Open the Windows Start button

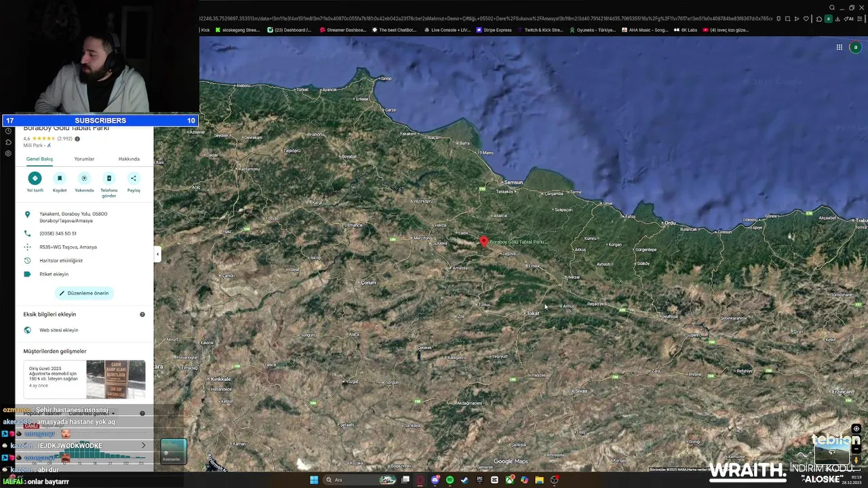coord(314,480)
